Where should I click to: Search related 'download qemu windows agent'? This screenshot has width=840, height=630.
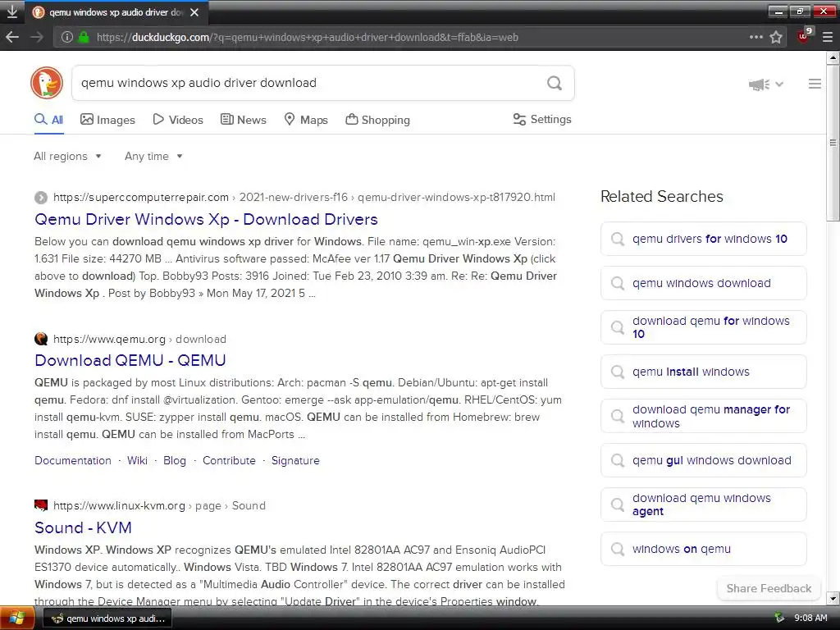(703, 504)
